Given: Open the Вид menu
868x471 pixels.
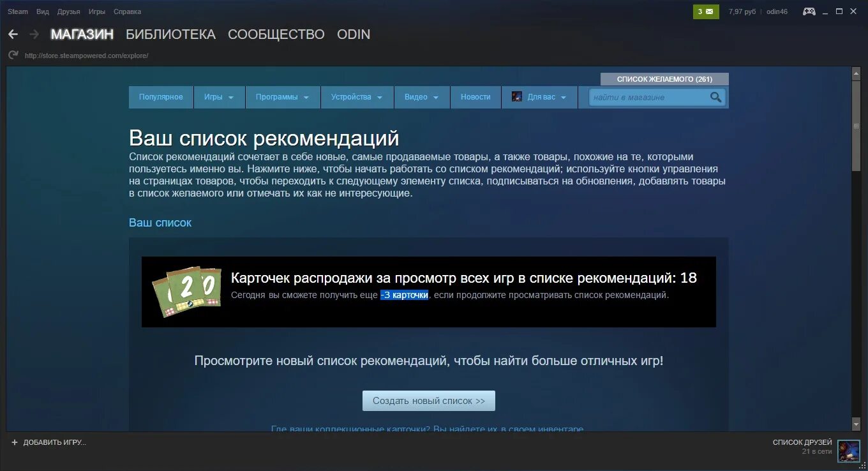Looking at the screenshot, I should pos(43,11).
